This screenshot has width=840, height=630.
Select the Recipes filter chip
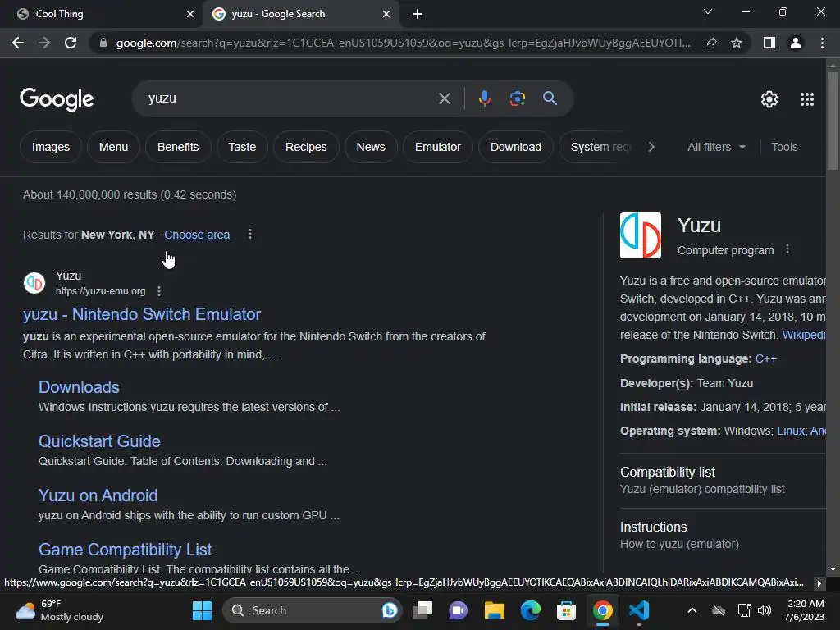coord(306,147)
